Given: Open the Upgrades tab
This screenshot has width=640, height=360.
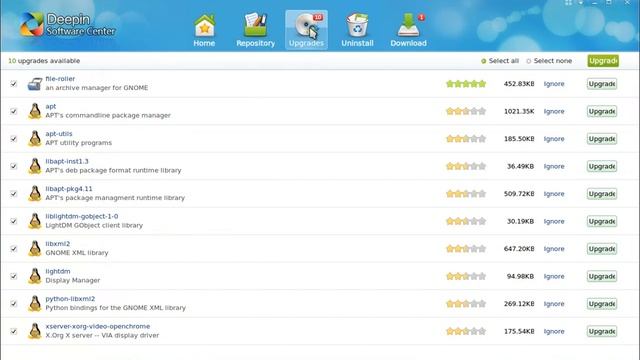Looking at the screenshot, I should click(306, 30).
